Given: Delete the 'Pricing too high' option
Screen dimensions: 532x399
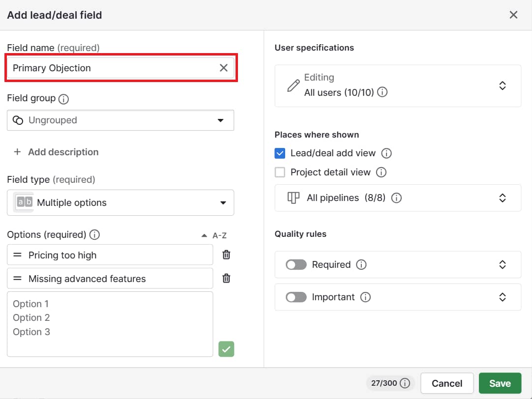Looking at the screenshot, I should click(226, 255).
